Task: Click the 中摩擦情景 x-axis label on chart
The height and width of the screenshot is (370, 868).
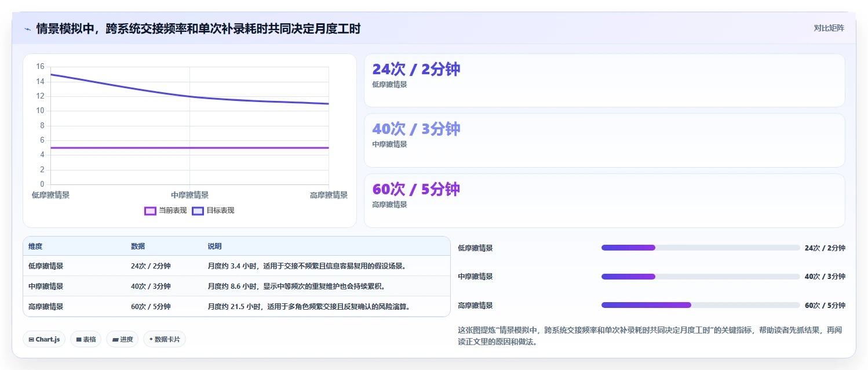Action: [189, 195]
